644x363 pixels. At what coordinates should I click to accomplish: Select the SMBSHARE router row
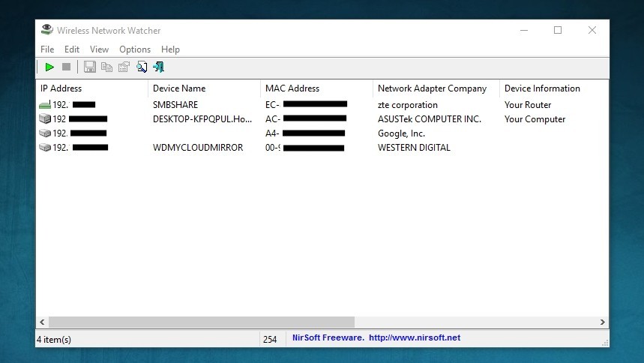[175, 105]
